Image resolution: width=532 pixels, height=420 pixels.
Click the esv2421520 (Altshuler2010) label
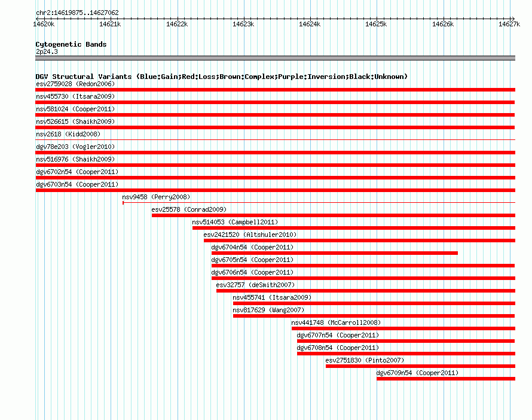pos(250,235)
